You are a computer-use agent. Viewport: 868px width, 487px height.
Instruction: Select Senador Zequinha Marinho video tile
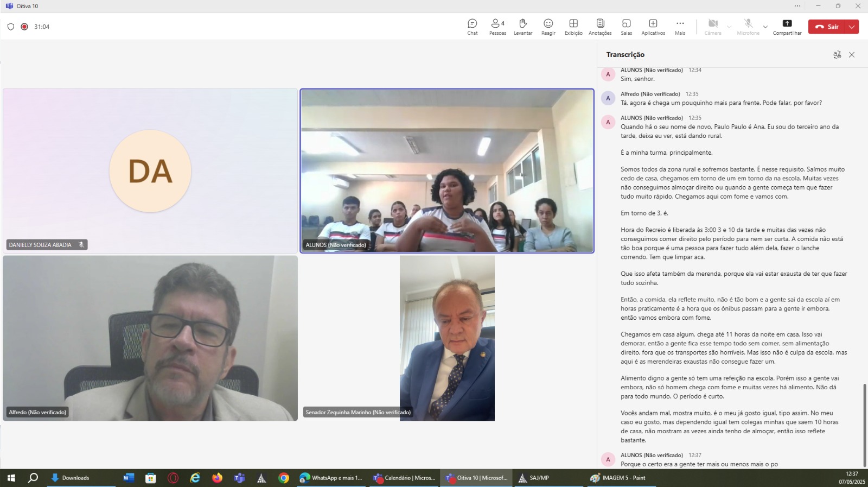point(447,338)
